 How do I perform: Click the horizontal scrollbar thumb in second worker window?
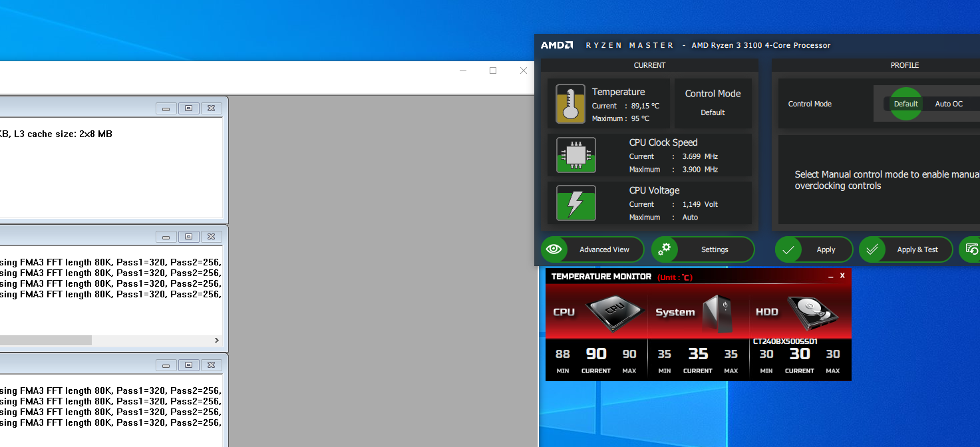pyautogui.click(x=45, y=340)
